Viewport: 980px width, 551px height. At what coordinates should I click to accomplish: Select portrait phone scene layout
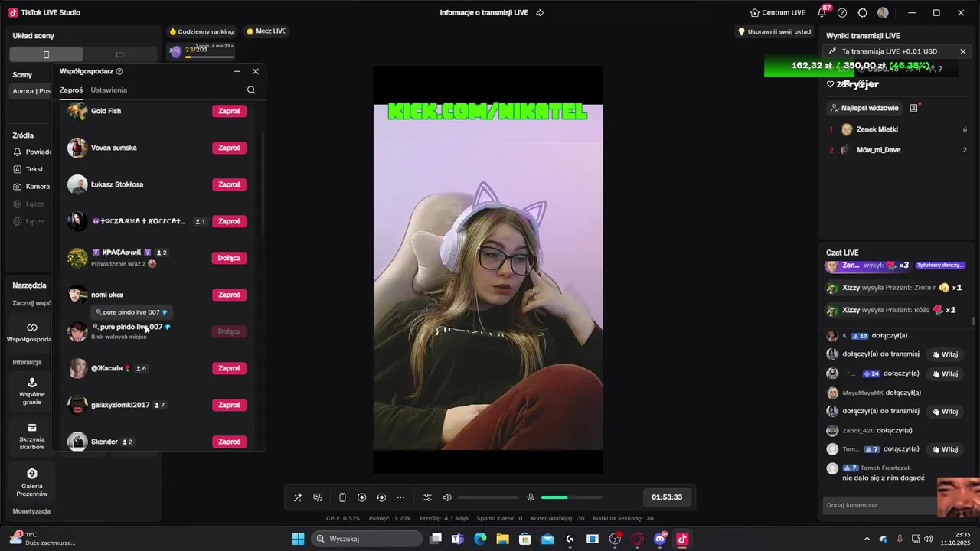point(46,54)
